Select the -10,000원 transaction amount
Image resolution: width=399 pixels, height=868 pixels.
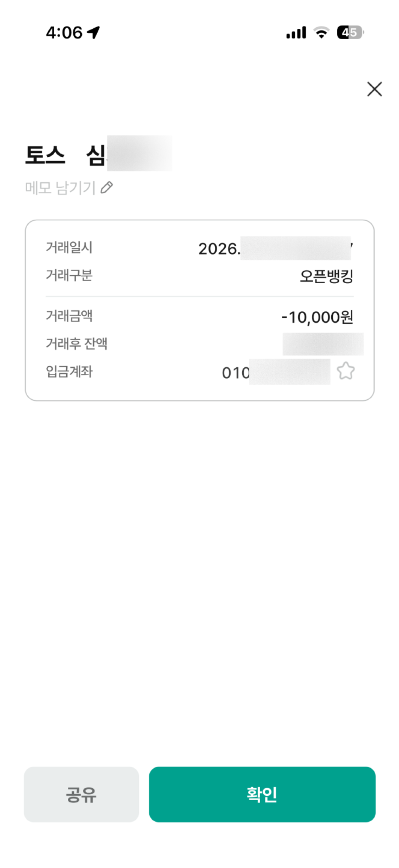(317, 317)
